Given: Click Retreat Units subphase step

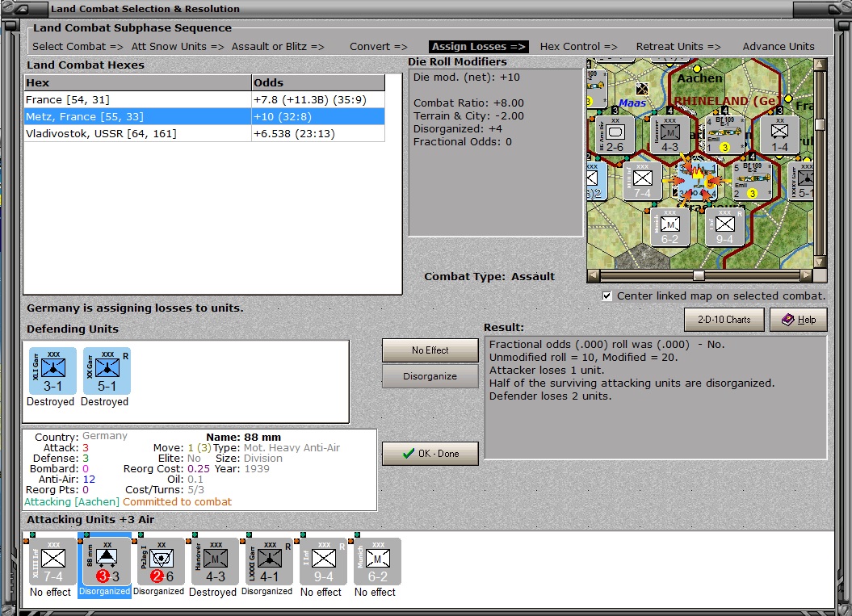Looking at the screenshot, I should tap(678, 47).
